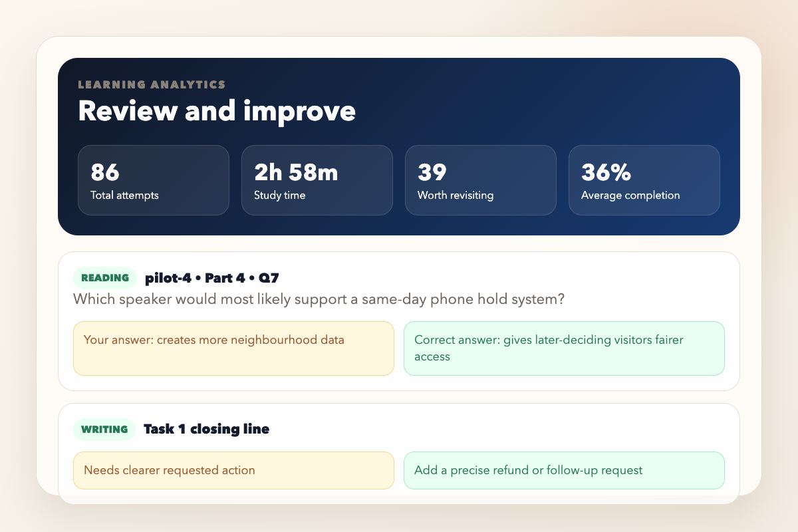The image size is (798, 532).
Task: Click the 'LEARNING ANALYTICS' label
Action: [x=152, y=84]
